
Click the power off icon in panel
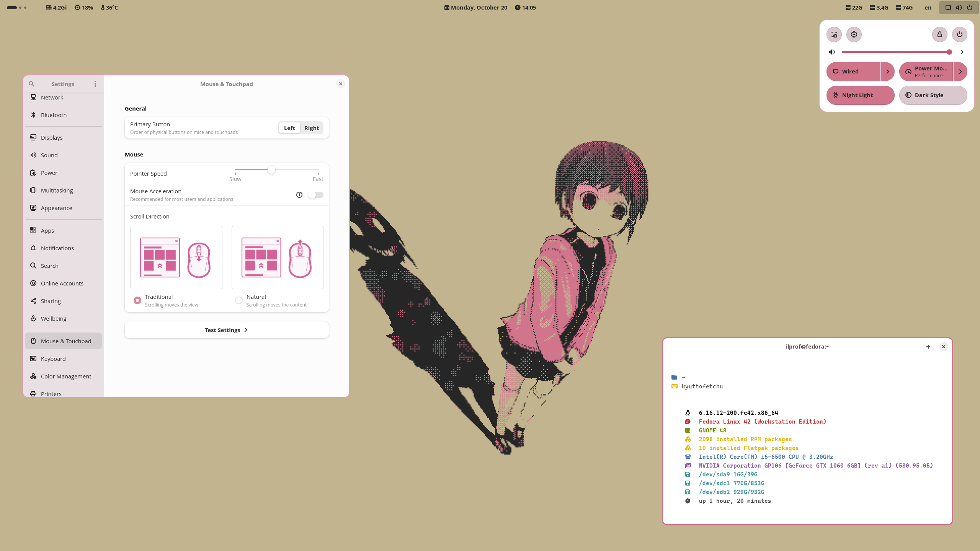click(959, 34)
